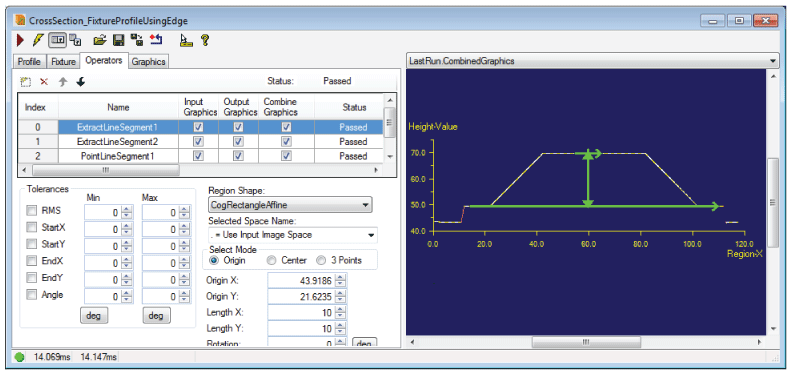The height and width of the screenshot is (371, 802).
Task: Enable the StartY tolerance checkbox
Action: (x=32, y=244)
